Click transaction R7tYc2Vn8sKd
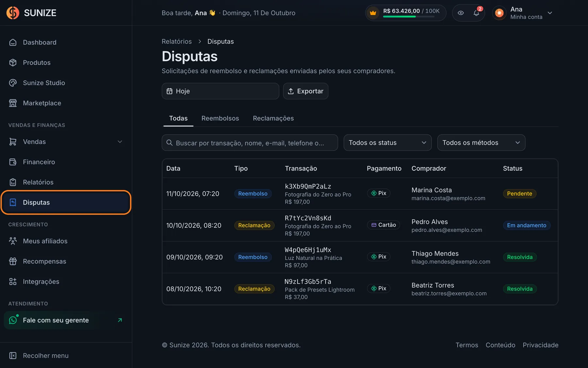 click(x=308, y=218)
